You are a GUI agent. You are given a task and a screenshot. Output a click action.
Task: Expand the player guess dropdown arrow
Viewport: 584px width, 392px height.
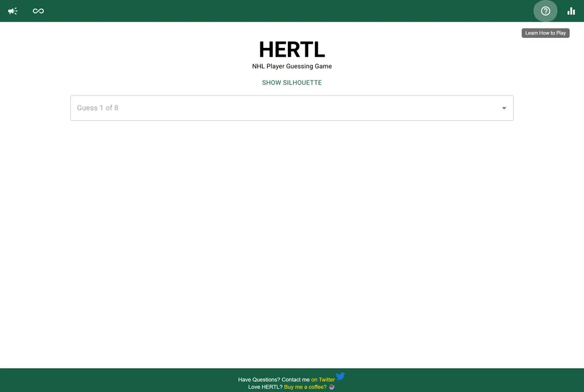coord(504,108)
